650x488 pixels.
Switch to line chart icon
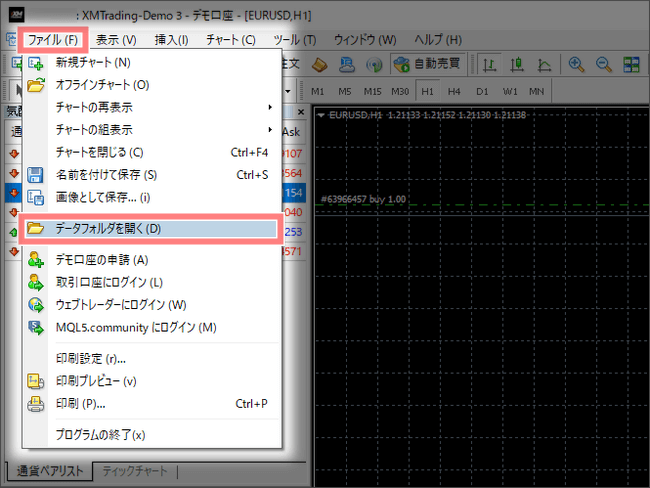pyautogui.click(x=544, y=65)
